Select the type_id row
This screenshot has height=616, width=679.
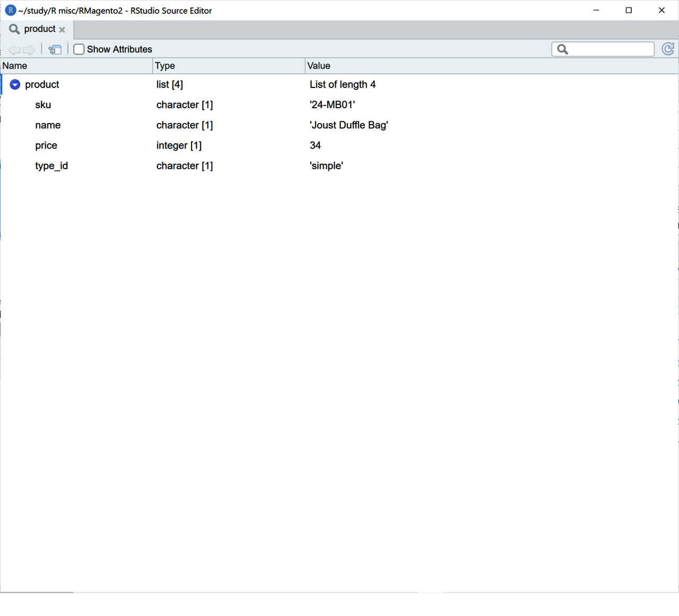(51, 166)
